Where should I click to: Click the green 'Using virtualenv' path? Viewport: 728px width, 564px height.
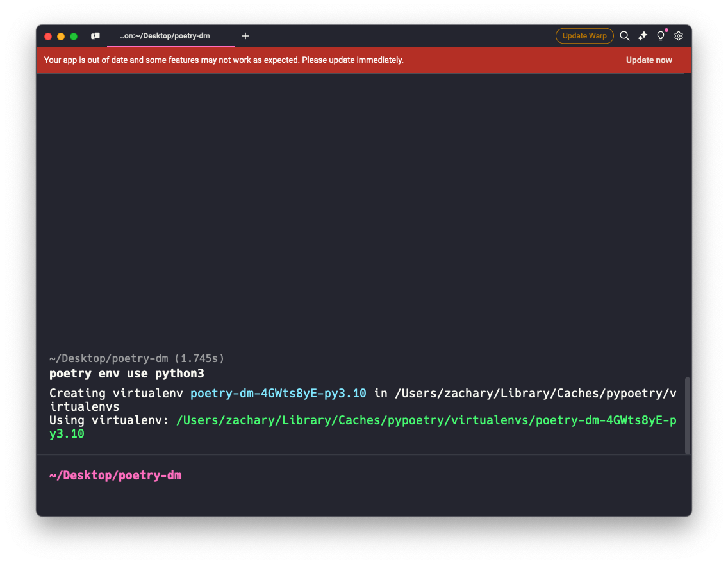[363, 427]
